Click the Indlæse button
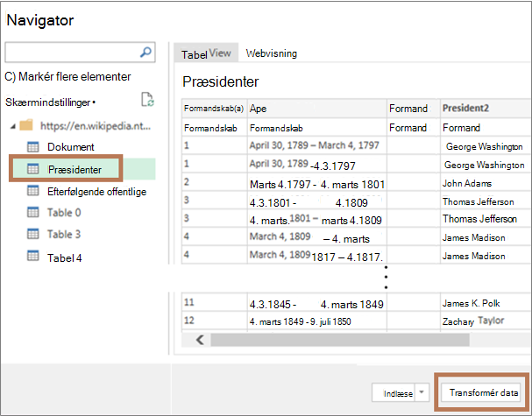The height and width of the screenshot is (416, 532). pos(394,392)
